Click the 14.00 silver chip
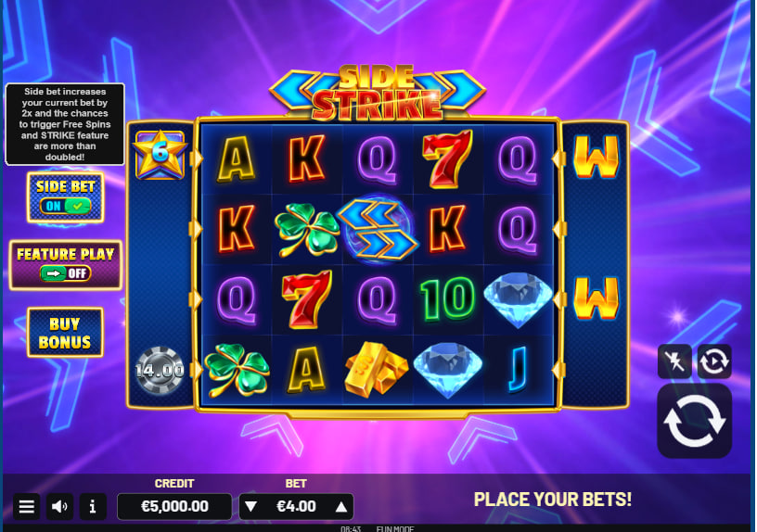 [160, 370]
